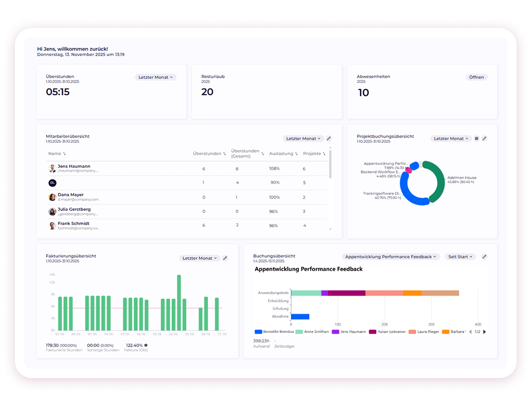Open the Seit Start period dropdown
The image size is (532, 406).
coord(460,256)
